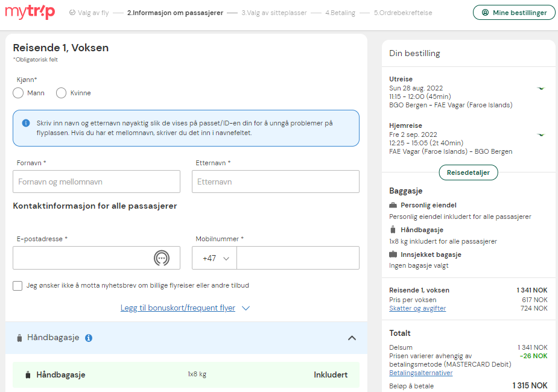The width and height of the screenshot is (558, 392).
Task: Click the Sun 28 aug. 2022 departure date
Action: pyautogui.click(x=416, y=88)
